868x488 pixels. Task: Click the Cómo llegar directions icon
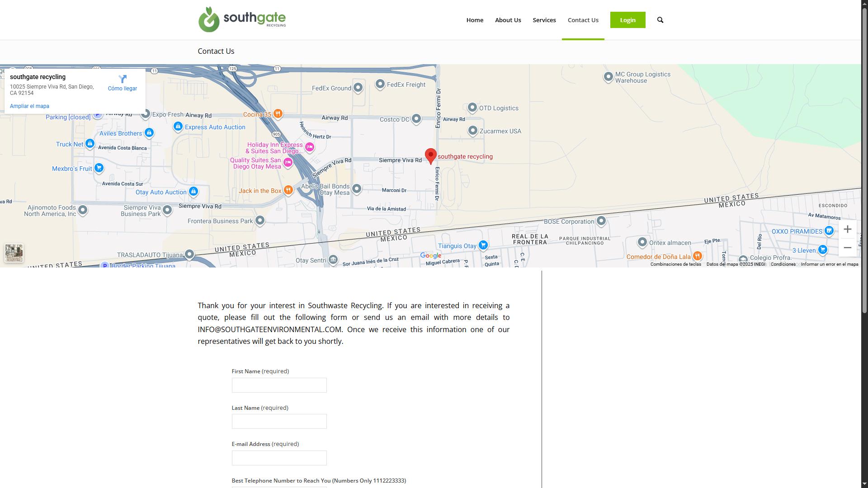click(123, 79)
